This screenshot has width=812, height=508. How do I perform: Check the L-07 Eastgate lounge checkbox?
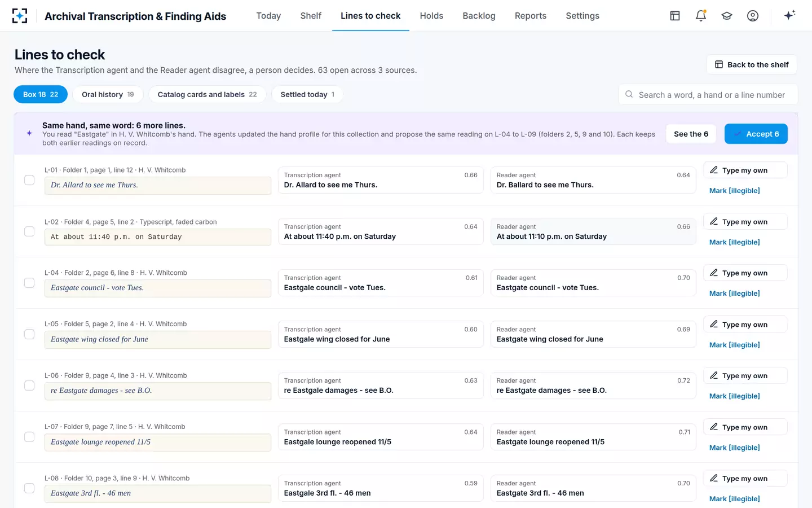[x=29, y=437]
